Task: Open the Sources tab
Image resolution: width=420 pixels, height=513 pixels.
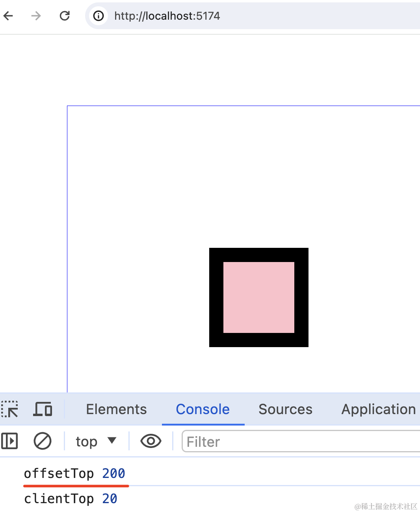Action: [285, 409]
